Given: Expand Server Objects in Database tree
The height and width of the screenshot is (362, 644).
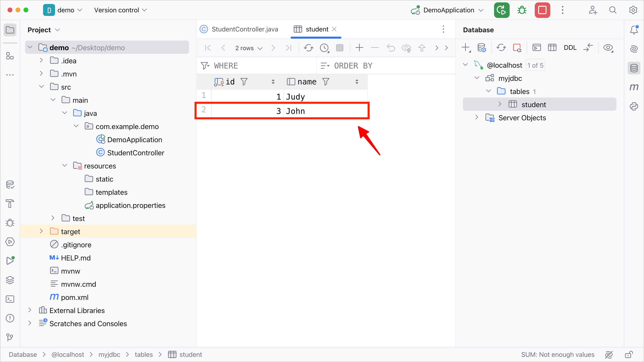Looking at the screenshot, I should tap(477, 118).
